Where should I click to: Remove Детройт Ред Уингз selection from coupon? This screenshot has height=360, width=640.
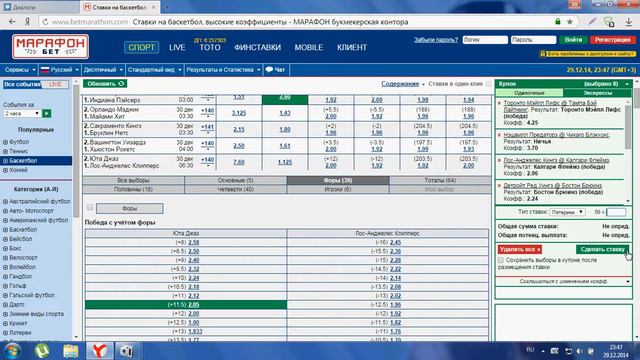click(x=499, y=186)
